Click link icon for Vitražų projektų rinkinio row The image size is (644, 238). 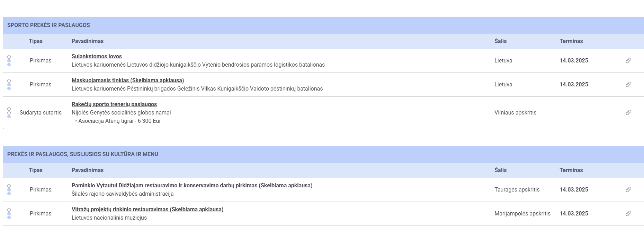tap(628, 214)
